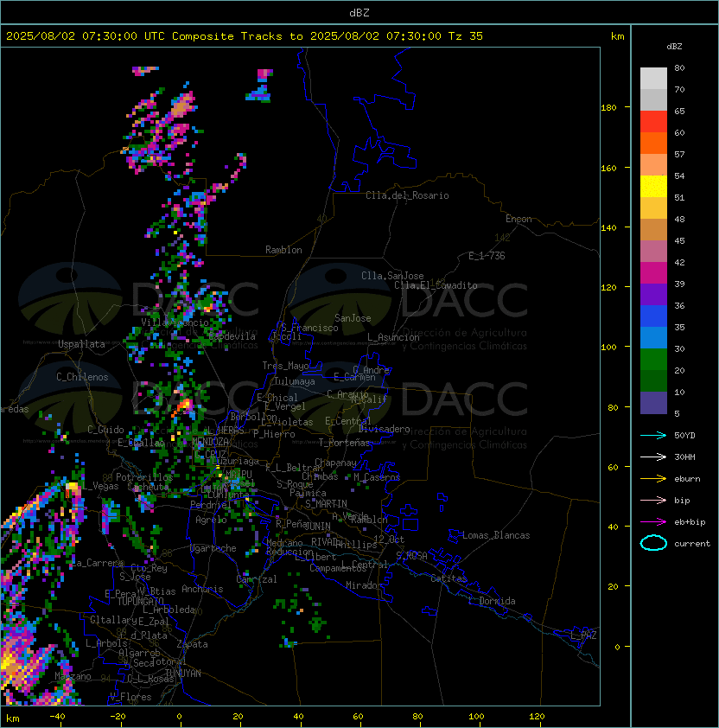The height and width of the screenshot is (728, 719).
Task: Click the 'TUNUYAN' map label
Action: point(183,674)
